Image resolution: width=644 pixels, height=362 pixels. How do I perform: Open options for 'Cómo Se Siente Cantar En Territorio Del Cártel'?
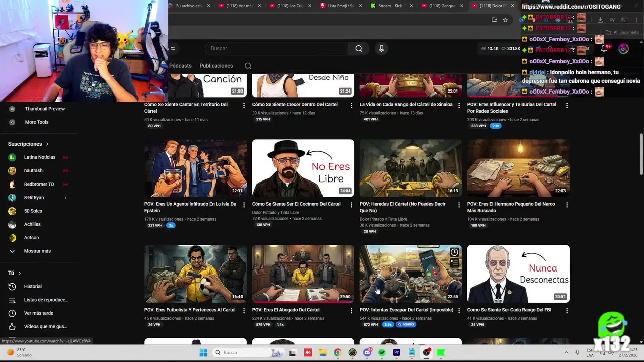244,105
